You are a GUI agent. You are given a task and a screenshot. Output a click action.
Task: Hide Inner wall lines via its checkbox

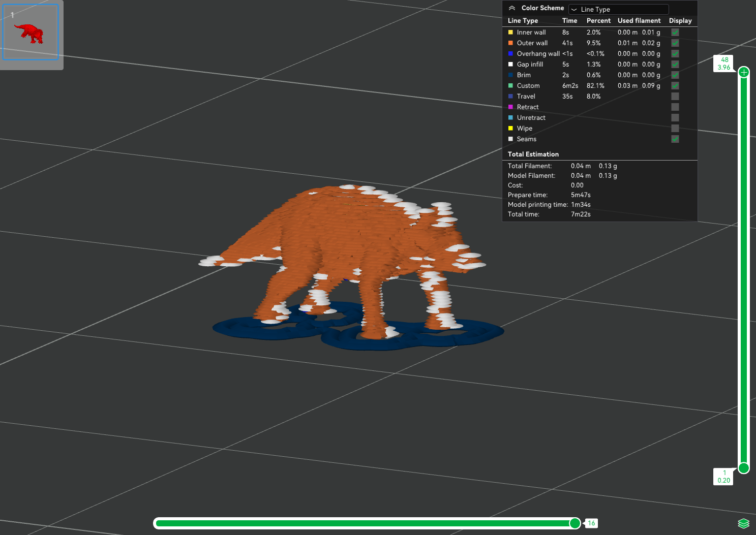675,33
